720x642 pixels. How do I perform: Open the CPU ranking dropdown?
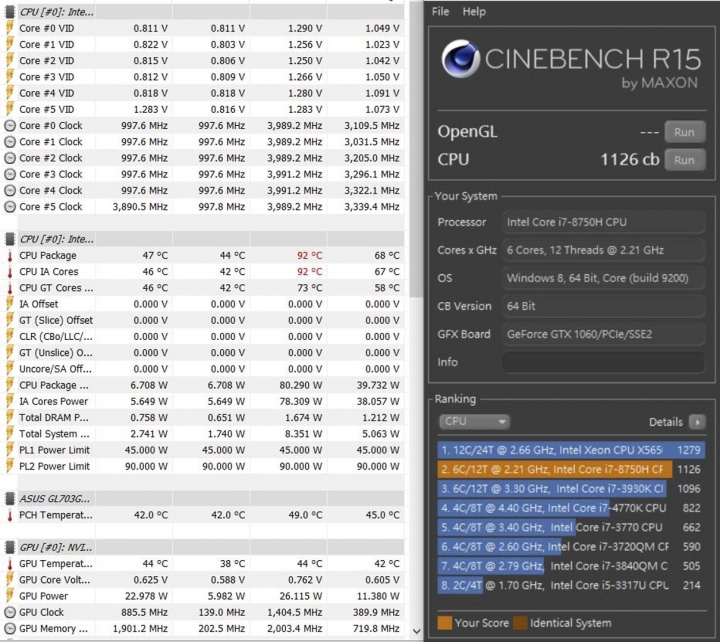pyautogui.click(x=474, y=421)
